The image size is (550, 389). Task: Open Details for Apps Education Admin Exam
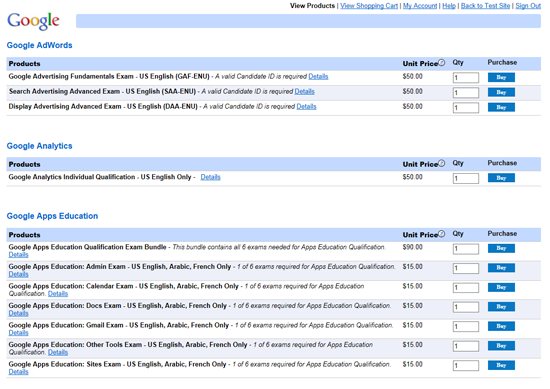19,274
